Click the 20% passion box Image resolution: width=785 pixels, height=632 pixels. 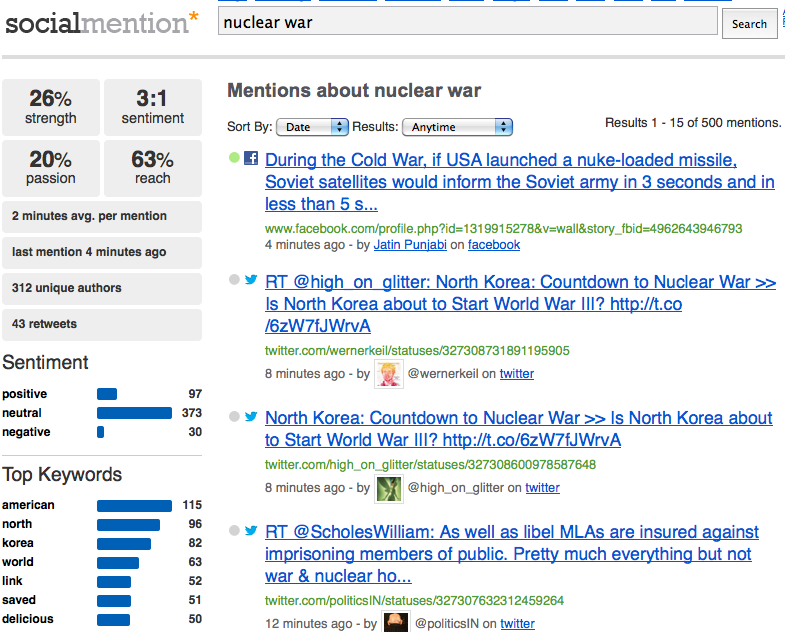pos(51,168)
